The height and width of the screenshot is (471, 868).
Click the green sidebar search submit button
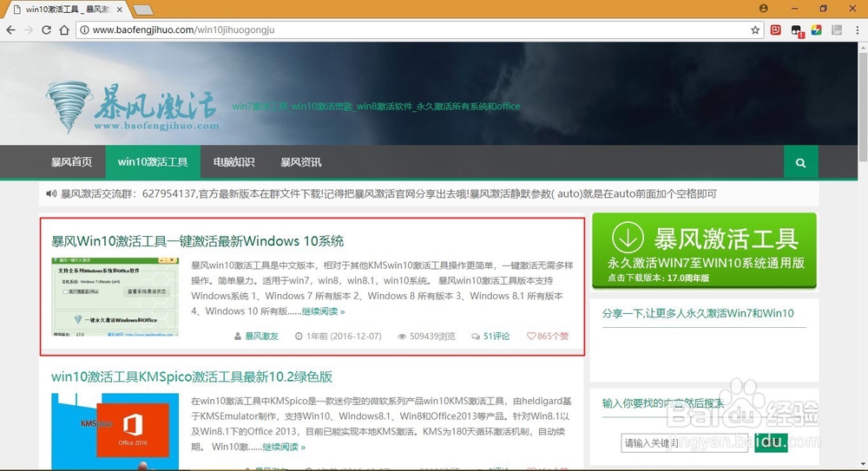click(771, 442)
